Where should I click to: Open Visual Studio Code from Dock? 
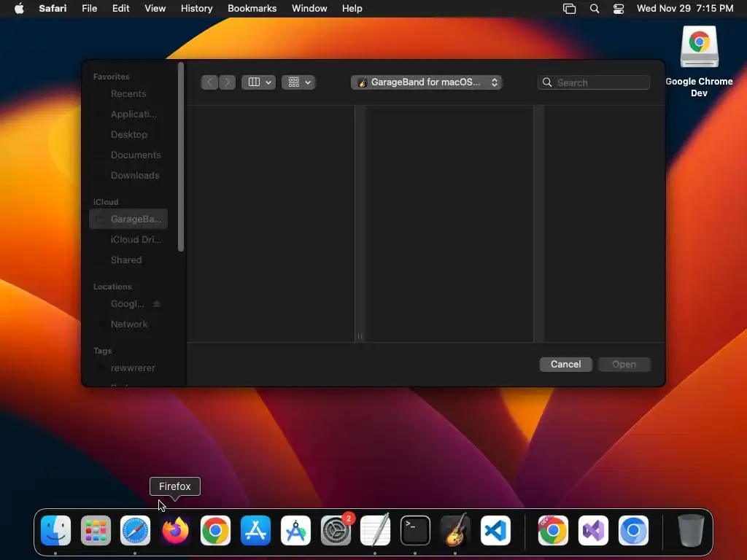tap(495, 530)
